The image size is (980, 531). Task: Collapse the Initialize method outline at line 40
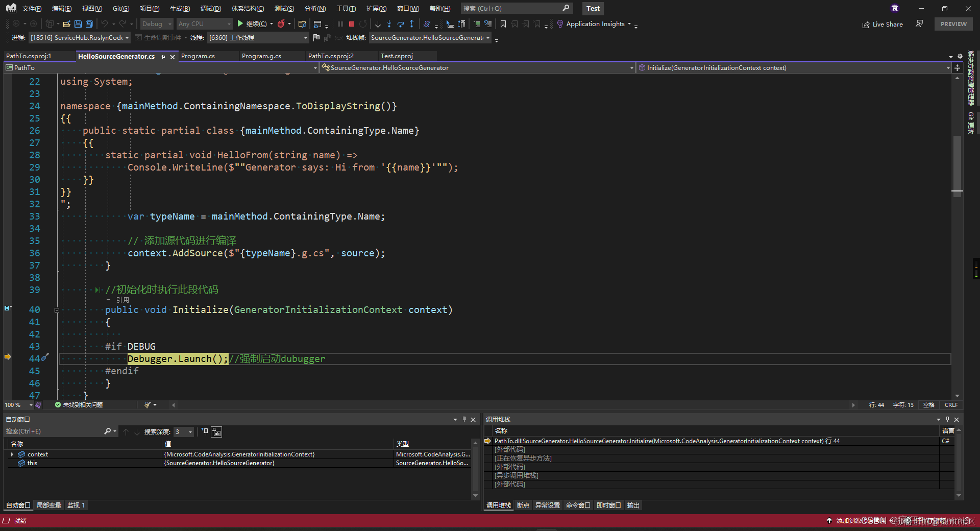(57, 310)
